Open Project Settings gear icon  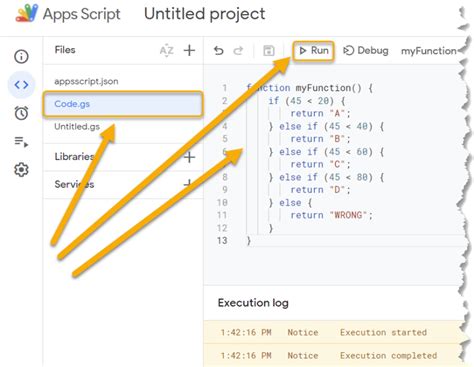[21, 170]
